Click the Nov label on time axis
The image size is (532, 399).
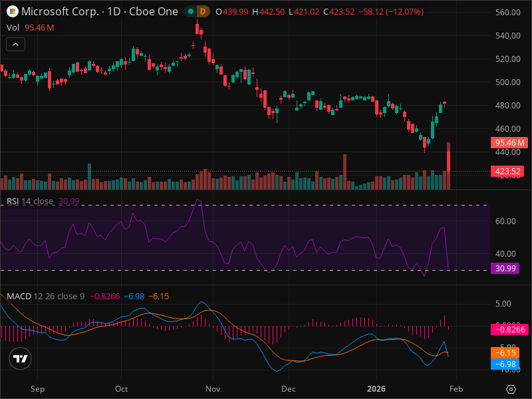point(213,389)
